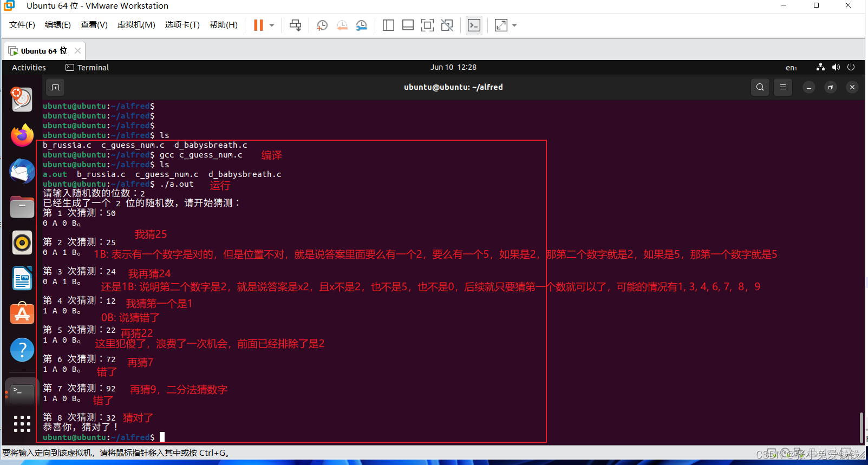Open a new tab in the terminal

[x=55, y=87]
